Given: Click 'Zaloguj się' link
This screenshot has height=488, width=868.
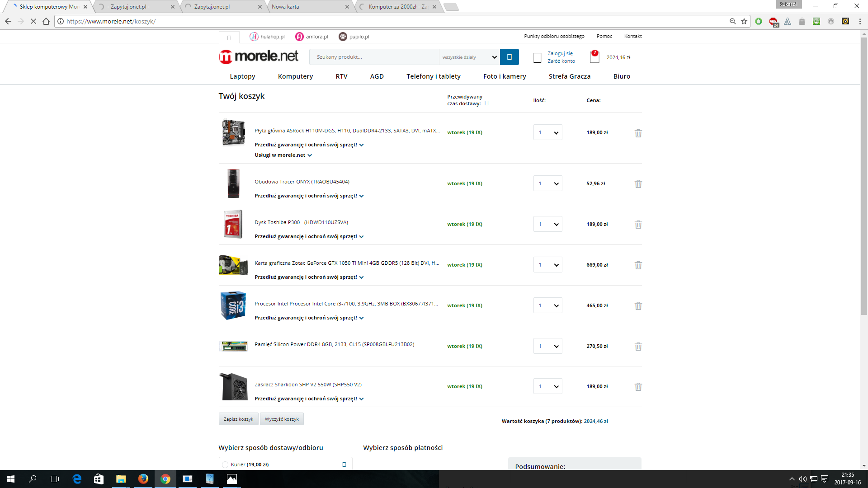Looking at the screenshot, I should [x=560, y=53].
